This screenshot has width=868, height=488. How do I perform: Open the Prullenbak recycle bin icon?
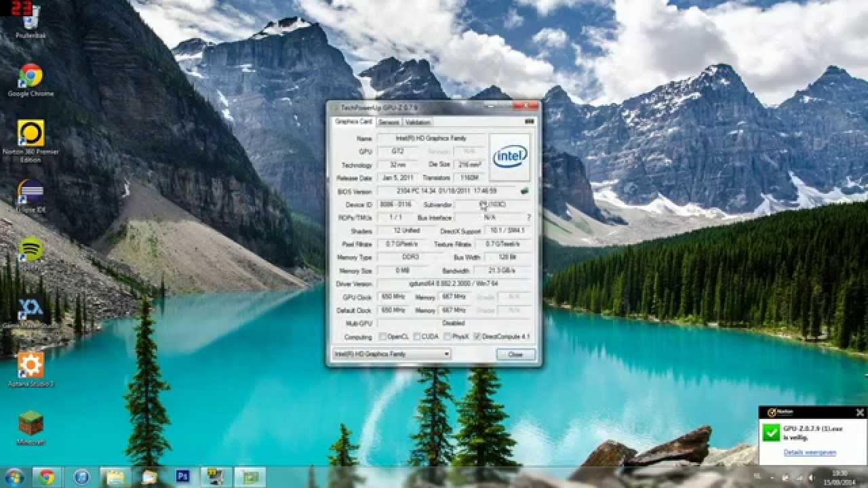click(31, 20)
